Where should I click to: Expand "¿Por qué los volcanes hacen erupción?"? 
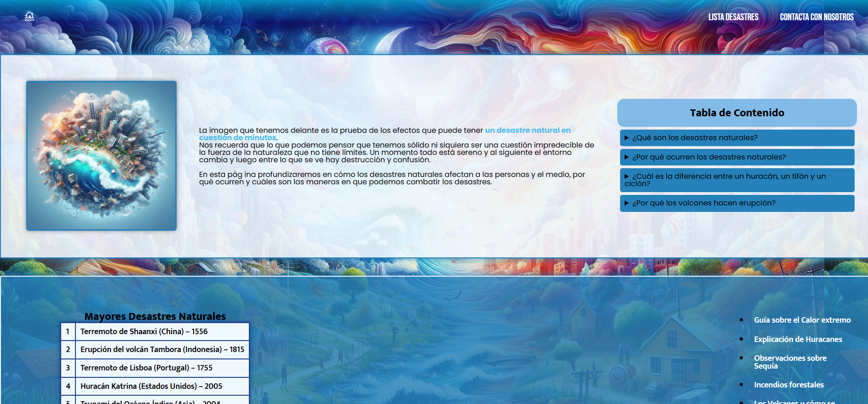click(x=703, y=203)
